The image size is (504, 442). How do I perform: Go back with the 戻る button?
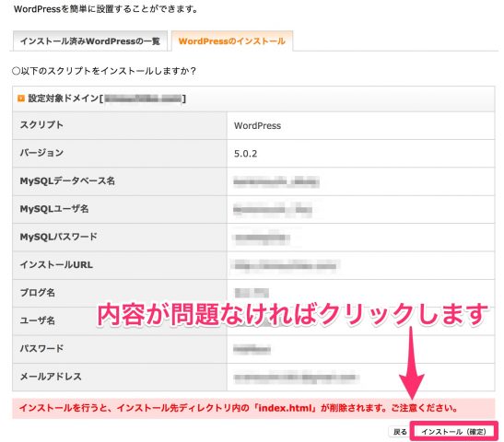(x=400, y=432)
